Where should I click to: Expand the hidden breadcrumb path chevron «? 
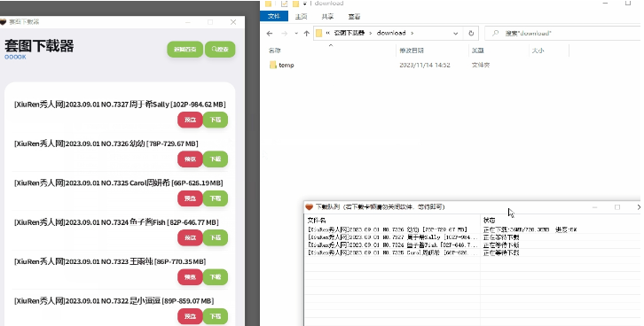pyautogui.click(x=328, y=33)
